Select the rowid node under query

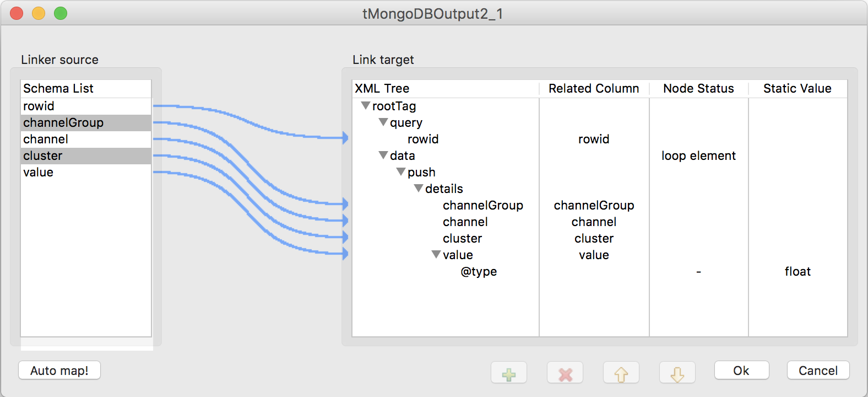[423, 139]
